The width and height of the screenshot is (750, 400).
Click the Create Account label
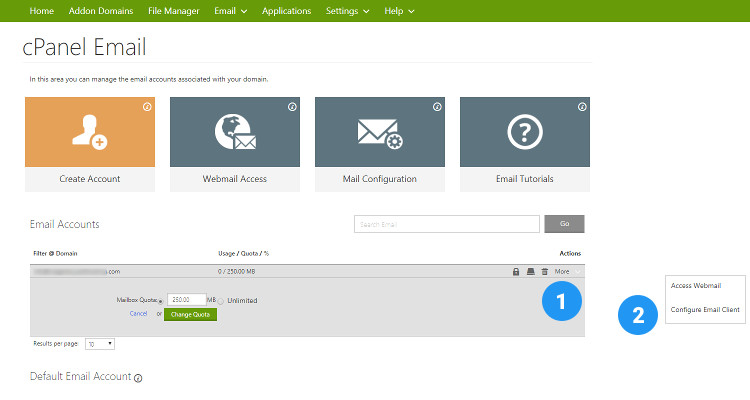pos(90,179)
